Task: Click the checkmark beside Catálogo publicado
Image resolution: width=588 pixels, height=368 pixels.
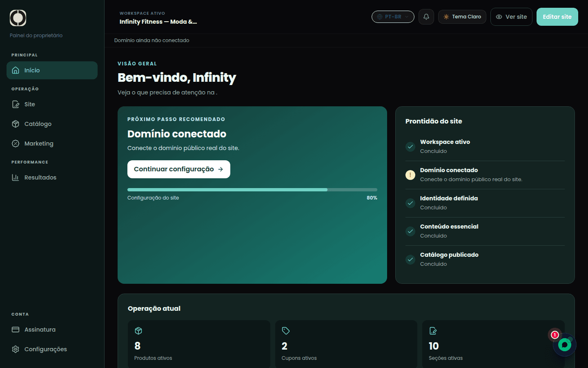Action: tap(410, 260)
